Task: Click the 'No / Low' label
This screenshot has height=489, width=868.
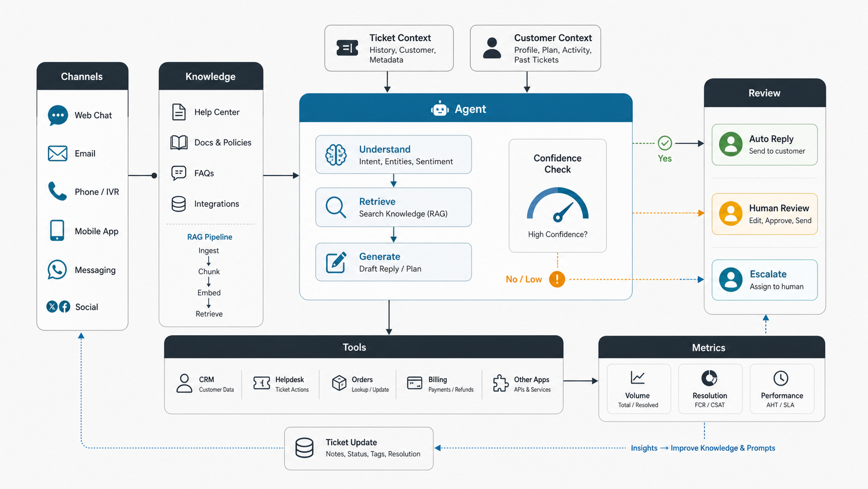Action: [x=524, y=279]
